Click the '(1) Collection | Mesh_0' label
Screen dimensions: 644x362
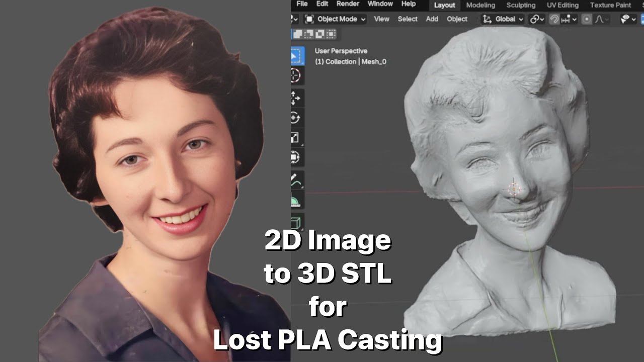pos(351,62)
